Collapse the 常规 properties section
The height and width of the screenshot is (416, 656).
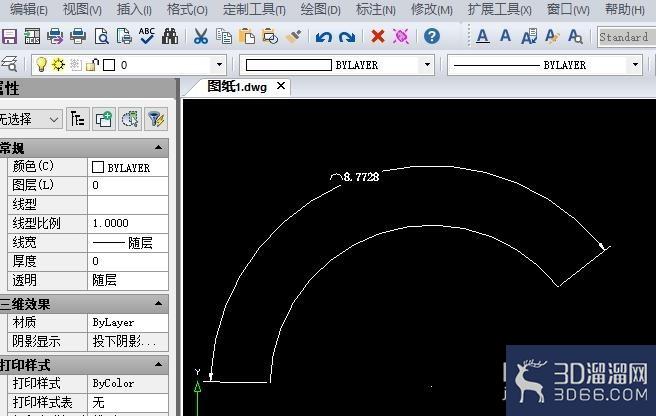point(159,147)
